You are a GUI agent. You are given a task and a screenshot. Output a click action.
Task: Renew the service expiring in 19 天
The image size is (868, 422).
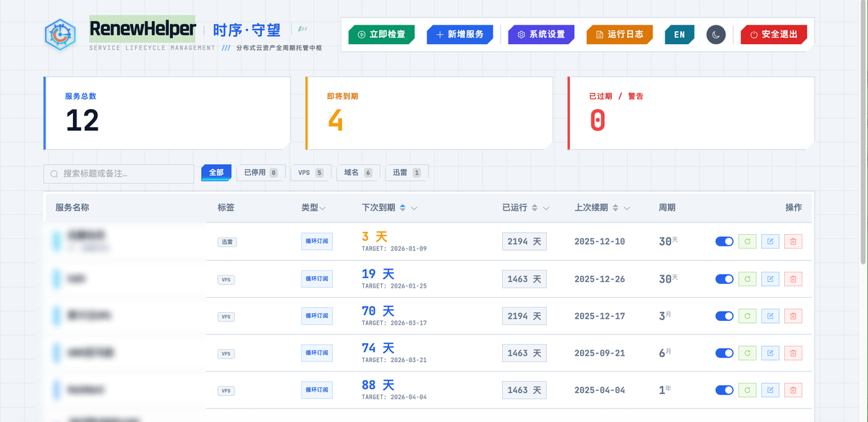tap(747, 278)
